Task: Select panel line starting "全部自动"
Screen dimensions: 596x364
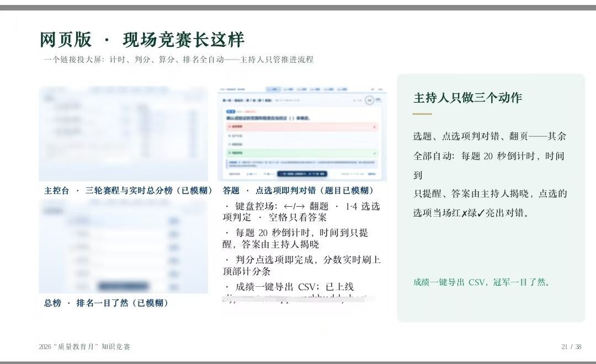Action: click(x=488, y=156)
